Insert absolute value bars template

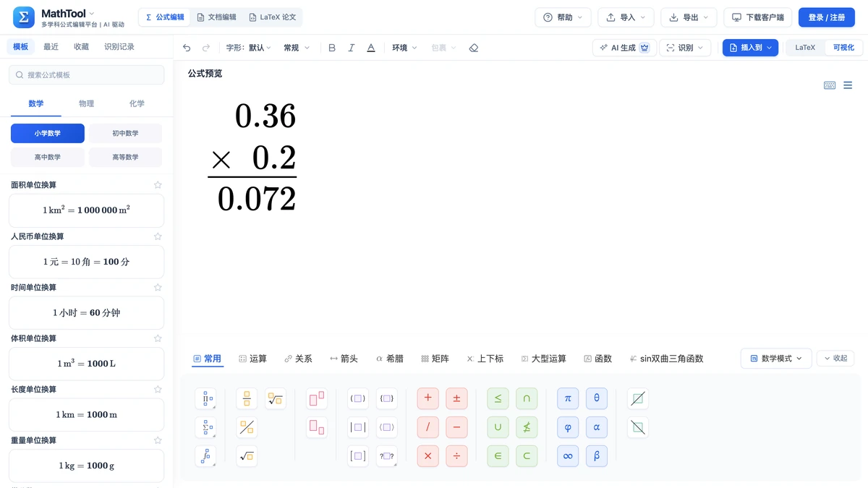coord(358,427)
